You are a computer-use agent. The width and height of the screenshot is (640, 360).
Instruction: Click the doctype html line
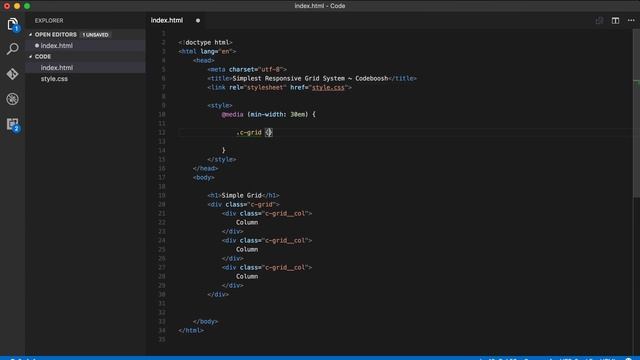click(x=205, y=42)
